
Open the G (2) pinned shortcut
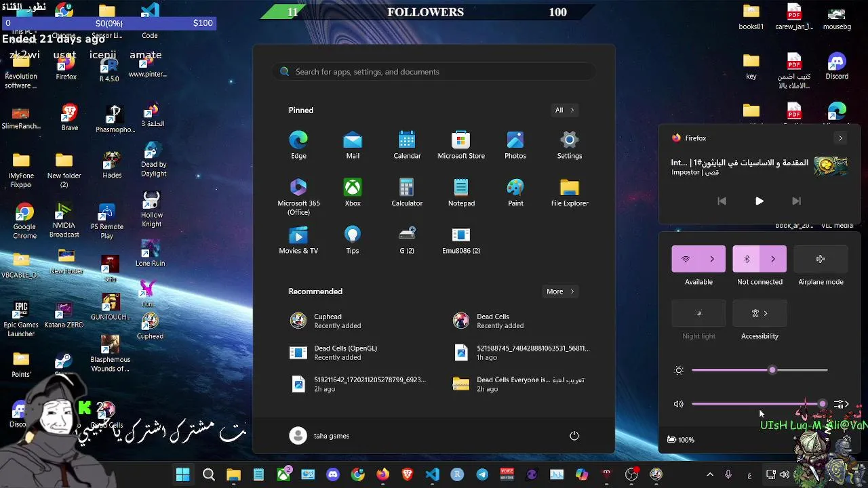click(x=407, y=240)
